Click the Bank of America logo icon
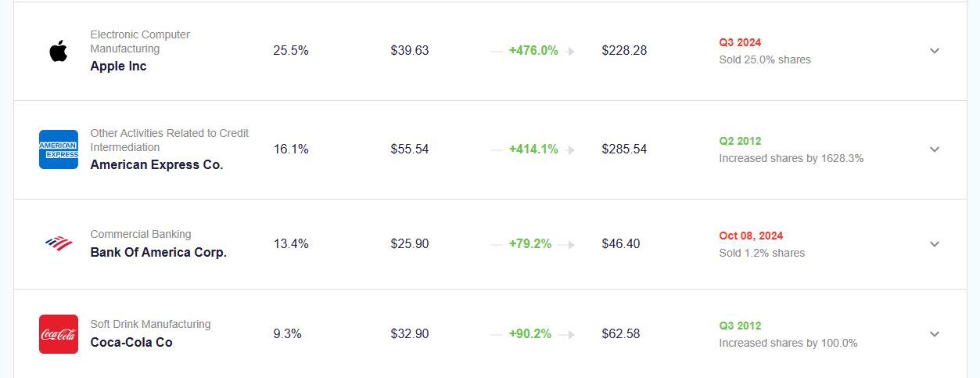Viewport: 980px width, 378px height. 59,243
